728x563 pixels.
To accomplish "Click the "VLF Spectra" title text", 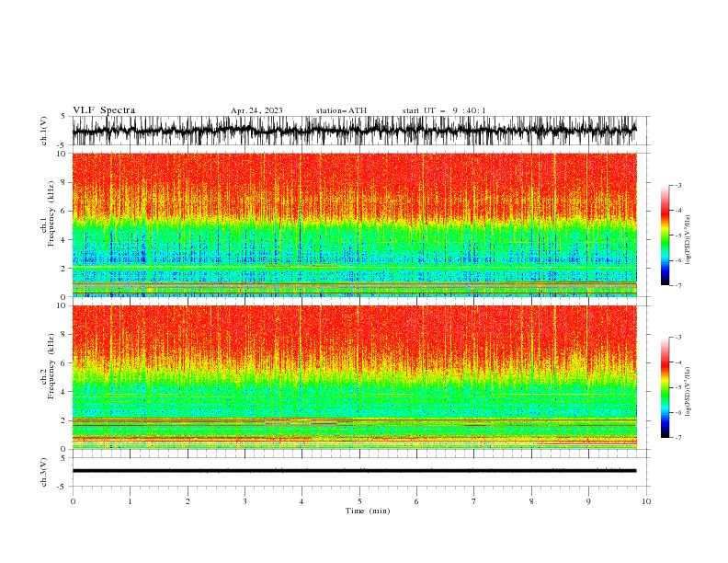I will (x=104, y=110).
